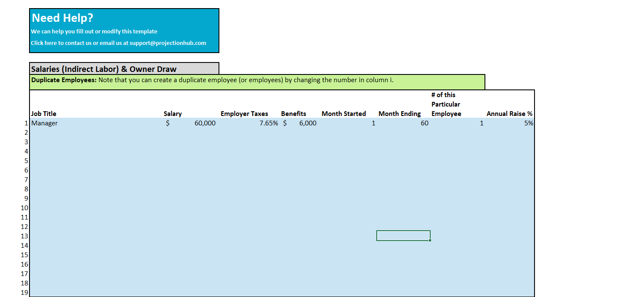
Task: Select the Duplicate Employees note cell
Action: [257, 82]
